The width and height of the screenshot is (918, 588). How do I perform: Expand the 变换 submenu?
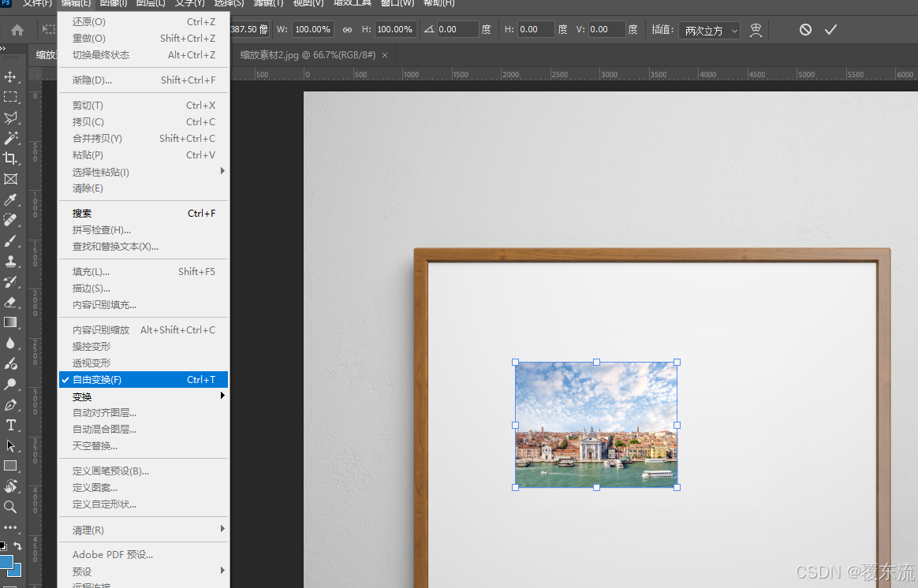(x=144, y=396)
